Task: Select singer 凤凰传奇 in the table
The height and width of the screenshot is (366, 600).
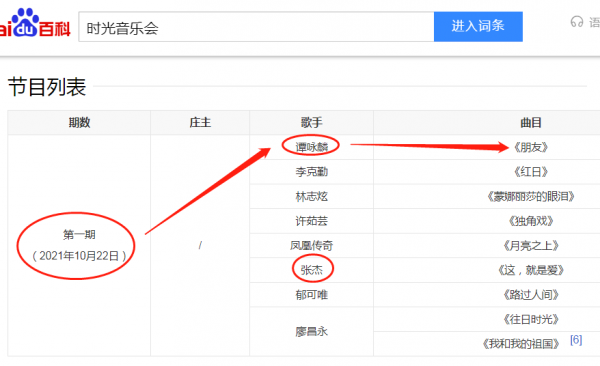Action: tap(311, 245)
